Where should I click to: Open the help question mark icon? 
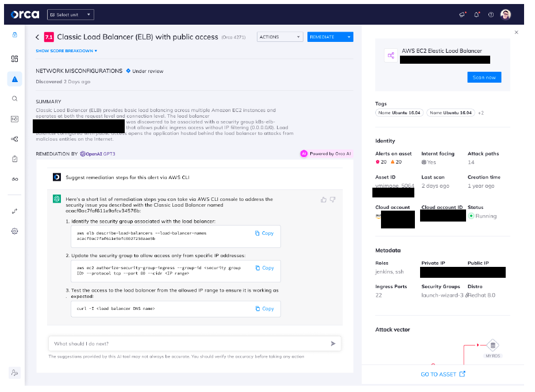(x=491, y=15)
